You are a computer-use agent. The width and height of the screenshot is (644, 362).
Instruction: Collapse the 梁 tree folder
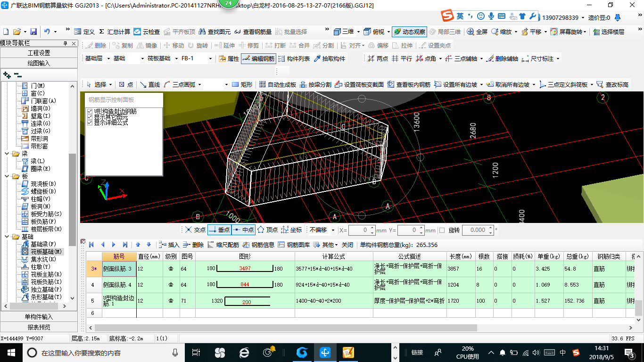click(7, 154)
